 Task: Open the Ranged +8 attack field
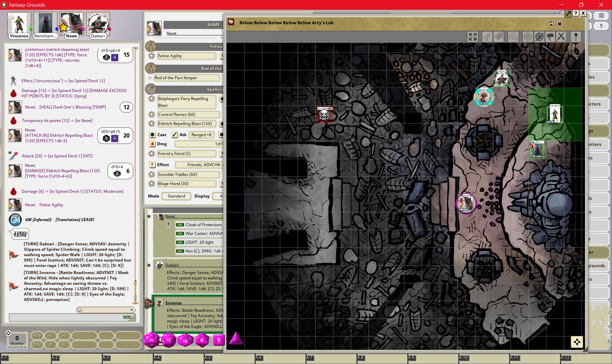(x=201, y=135)
